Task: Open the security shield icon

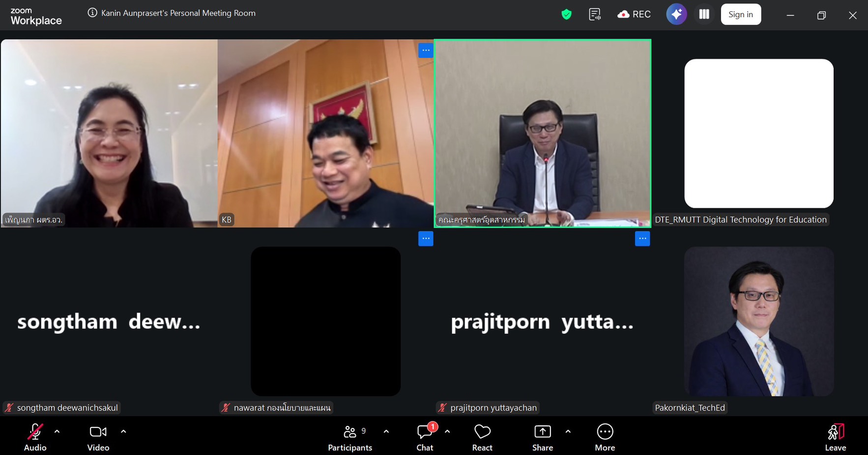Action: 566,14
